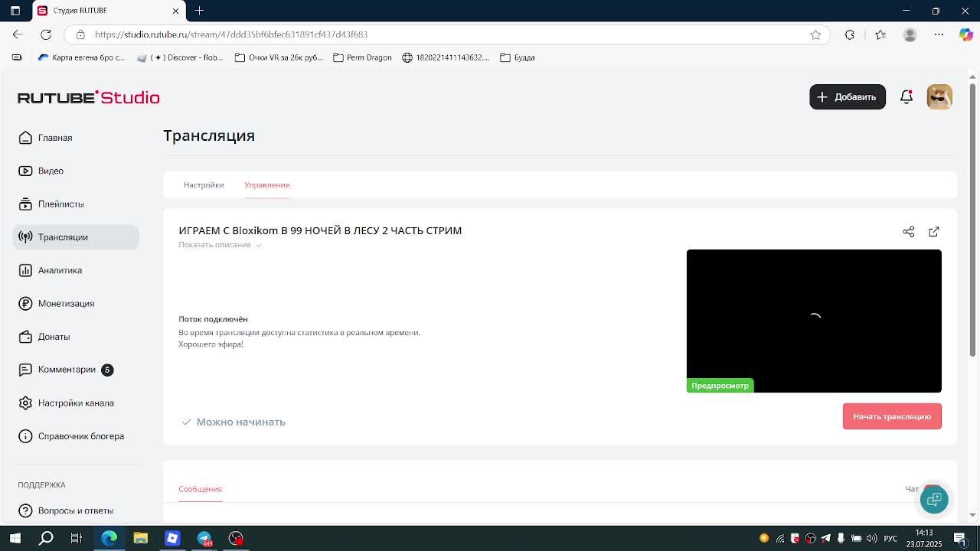Open Telegram from the taskbar
Viewport: 980px width, 551px height.
coord(204,538)
